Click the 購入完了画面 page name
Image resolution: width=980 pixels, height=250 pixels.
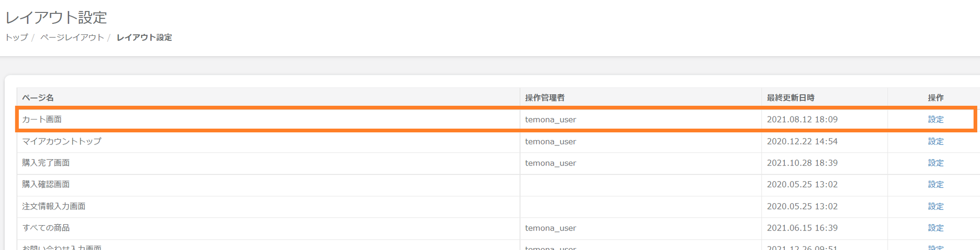(x=46, y=163)
